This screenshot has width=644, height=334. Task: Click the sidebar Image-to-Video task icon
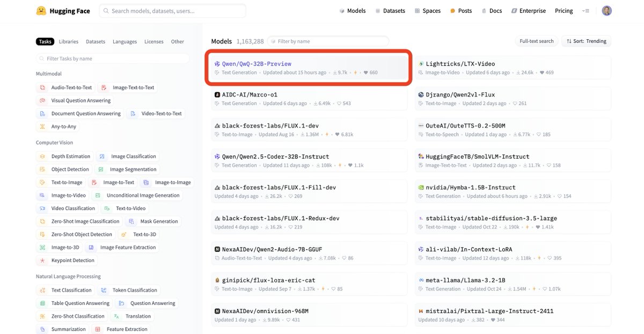click(43, 195)
